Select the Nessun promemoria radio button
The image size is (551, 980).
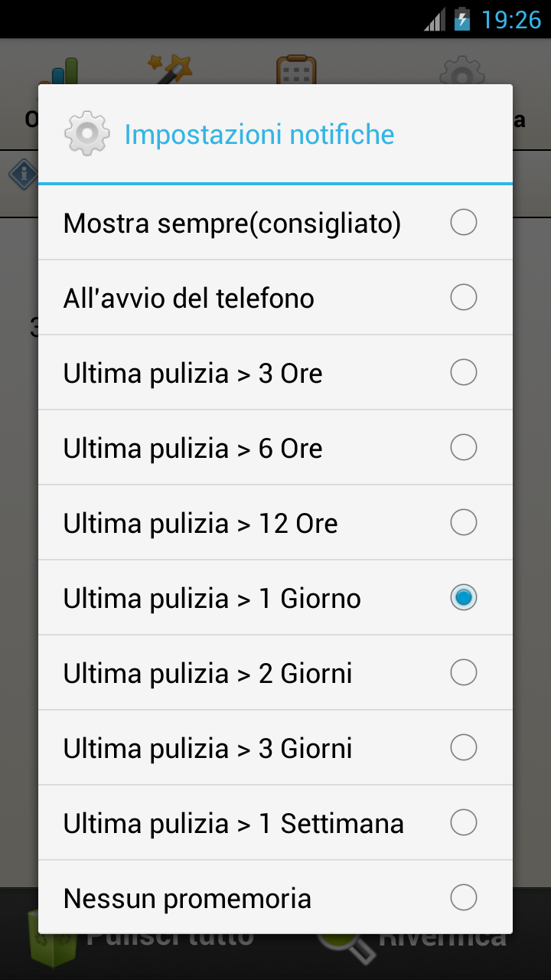click(x=464, y=898)
